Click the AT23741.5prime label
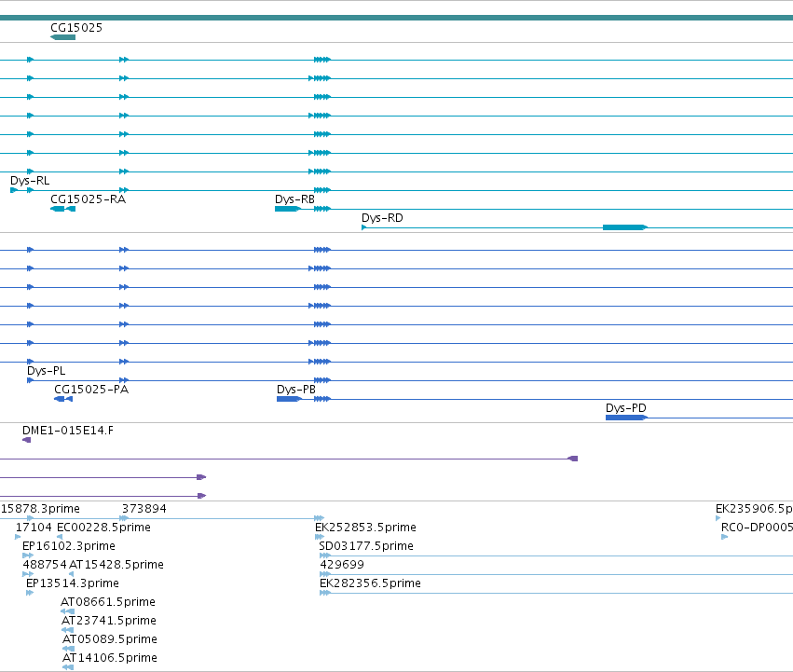Image resolution: width=793 pixels, height=672 pixels. (x=109, y=621)
